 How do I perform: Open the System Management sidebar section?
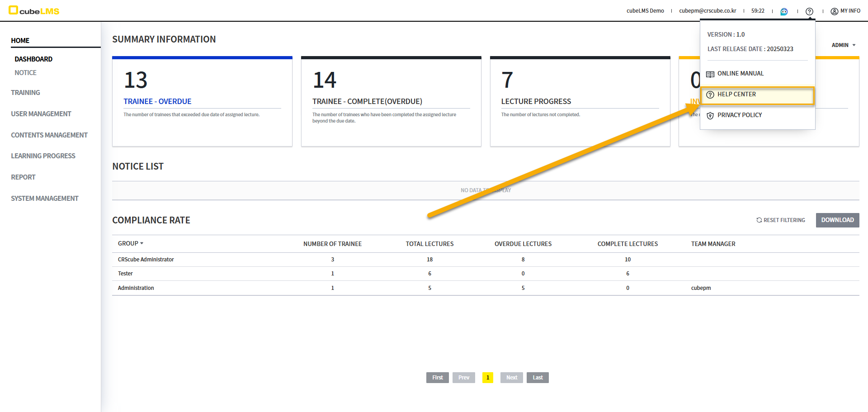[x=44, y=199]
